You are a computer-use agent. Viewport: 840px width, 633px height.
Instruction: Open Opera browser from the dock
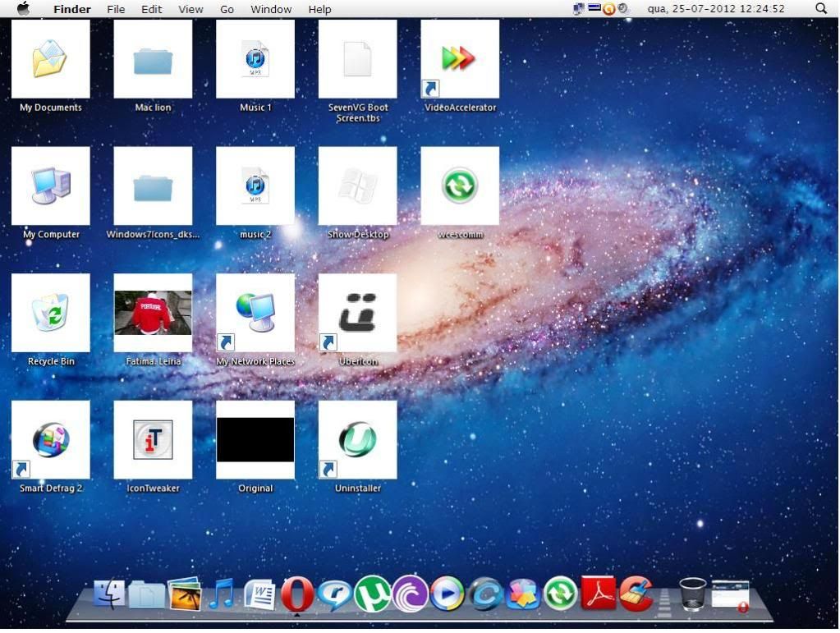pos(297,594)
